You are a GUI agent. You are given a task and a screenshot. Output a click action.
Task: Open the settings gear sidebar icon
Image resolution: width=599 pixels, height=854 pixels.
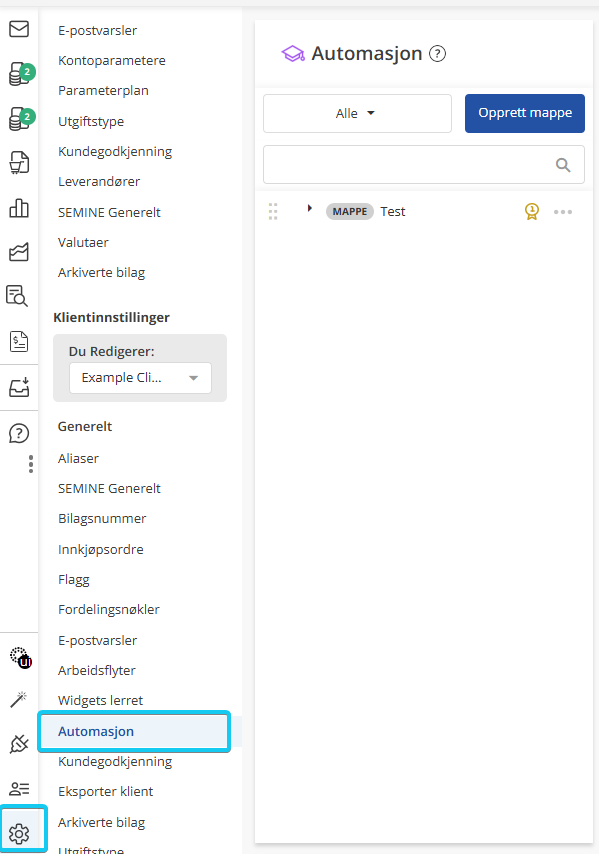click(19, 833)
